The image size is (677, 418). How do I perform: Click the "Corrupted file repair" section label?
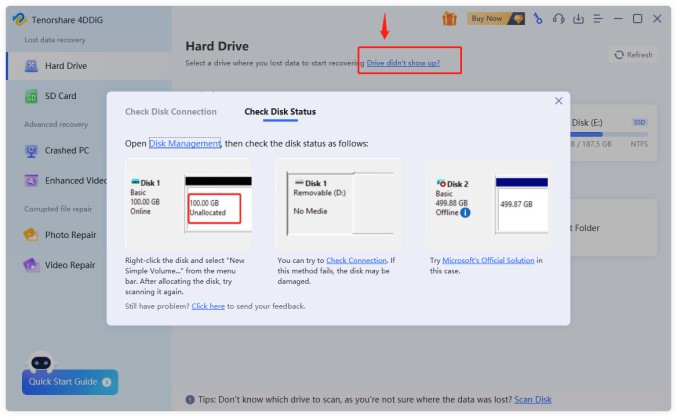[58, 209]
